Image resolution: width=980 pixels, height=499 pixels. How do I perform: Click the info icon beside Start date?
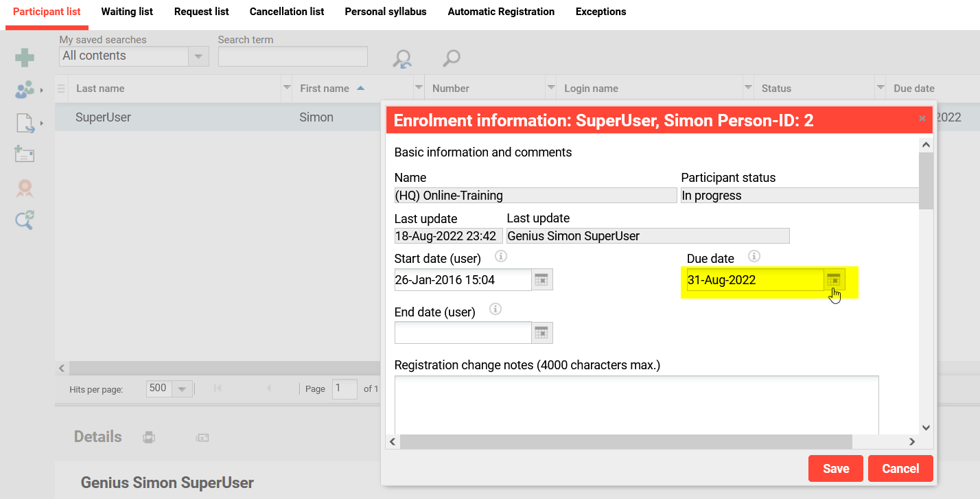501,257
